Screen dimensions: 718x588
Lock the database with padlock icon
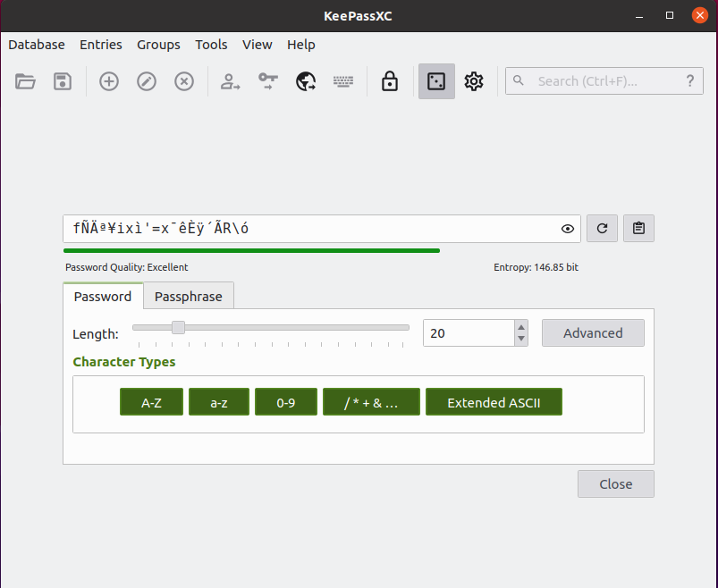tap(390, 81)
